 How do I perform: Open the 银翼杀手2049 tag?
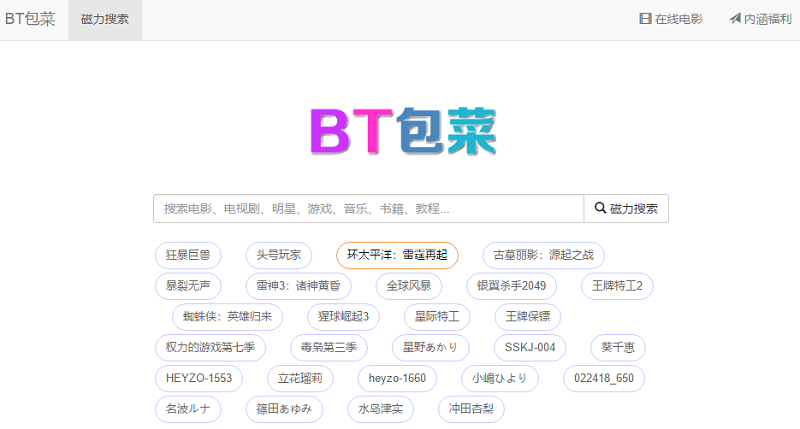[511, 286]
